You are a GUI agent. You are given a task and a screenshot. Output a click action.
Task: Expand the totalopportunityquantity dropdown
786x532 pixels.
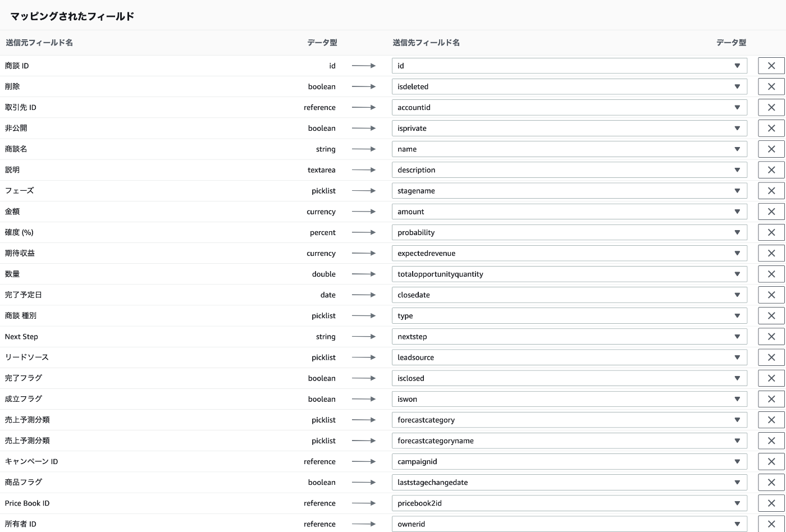point(569,274)
